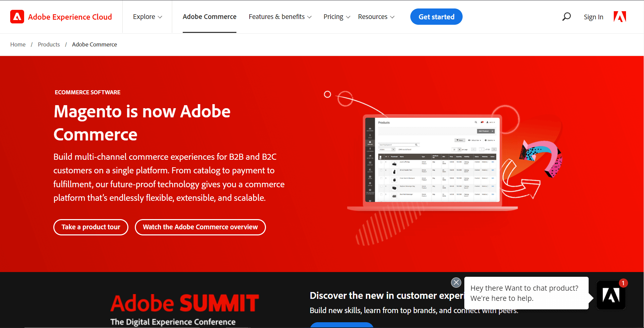The height and width of the screenshot is (328, 644).
Task: Close the chat popup with X icon
Action: pos(456,282)
